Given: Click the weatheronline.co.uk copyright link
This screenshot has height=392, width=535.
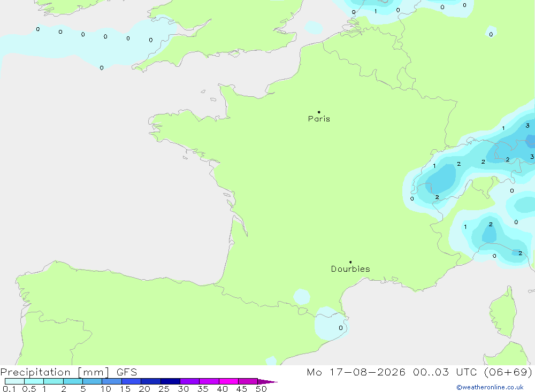Looking at the screenshot, I should point(490,387).
